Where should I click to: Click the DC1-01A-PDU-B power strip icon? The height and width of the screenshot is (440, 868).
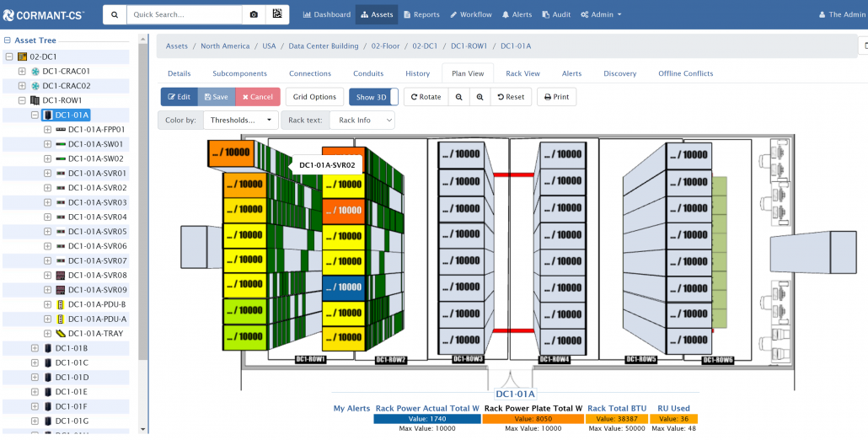click(61, 304)
